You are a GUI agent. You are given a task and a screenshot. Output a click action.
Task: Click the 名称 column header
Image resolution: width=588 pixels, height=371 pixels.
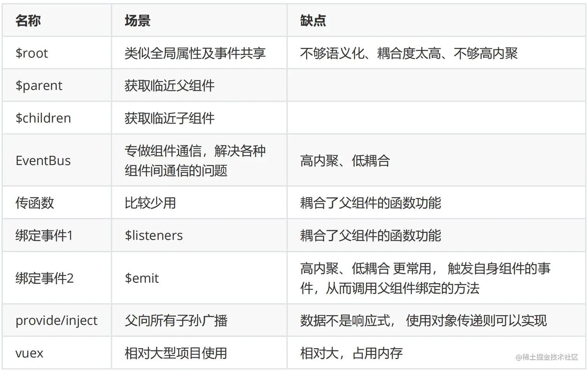pos(28,20)
